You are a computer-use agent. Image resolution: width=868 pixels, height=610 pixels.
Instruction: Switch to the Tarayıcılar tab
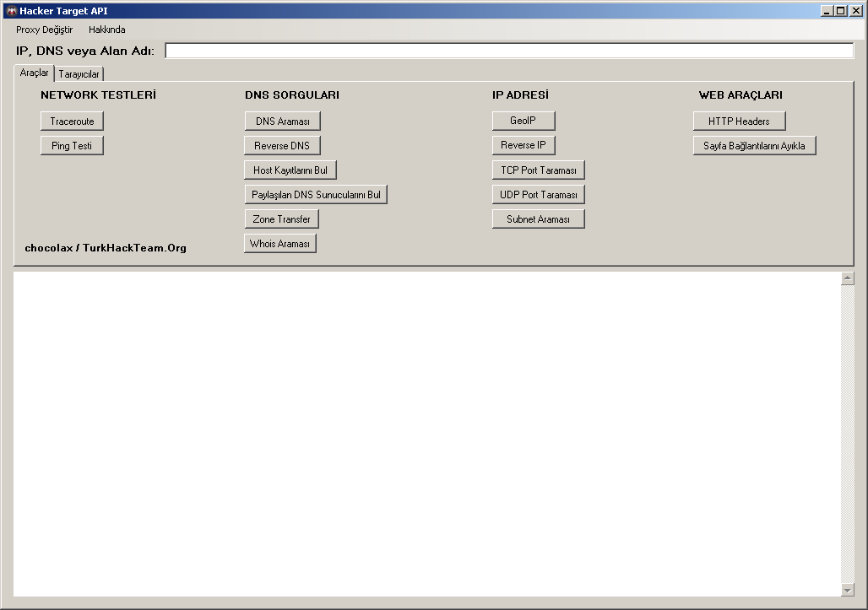point(79,74)
